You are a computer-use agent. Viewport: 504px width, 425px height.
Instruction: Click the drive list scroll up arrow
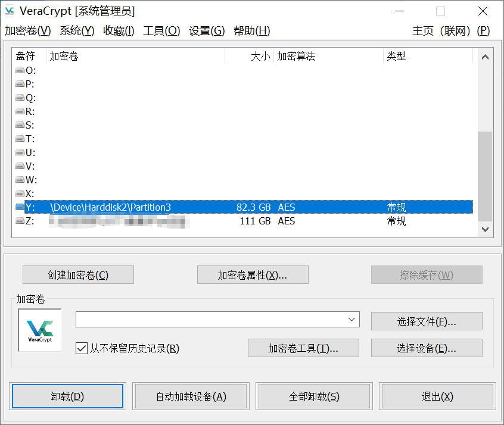click(x=485, y=57)
